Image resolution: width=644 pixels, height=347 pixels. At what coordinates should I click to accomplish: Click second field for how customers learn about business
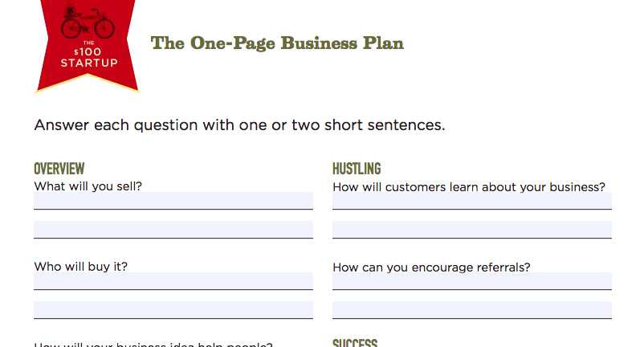pyautogui.click(x=472, y=230)
